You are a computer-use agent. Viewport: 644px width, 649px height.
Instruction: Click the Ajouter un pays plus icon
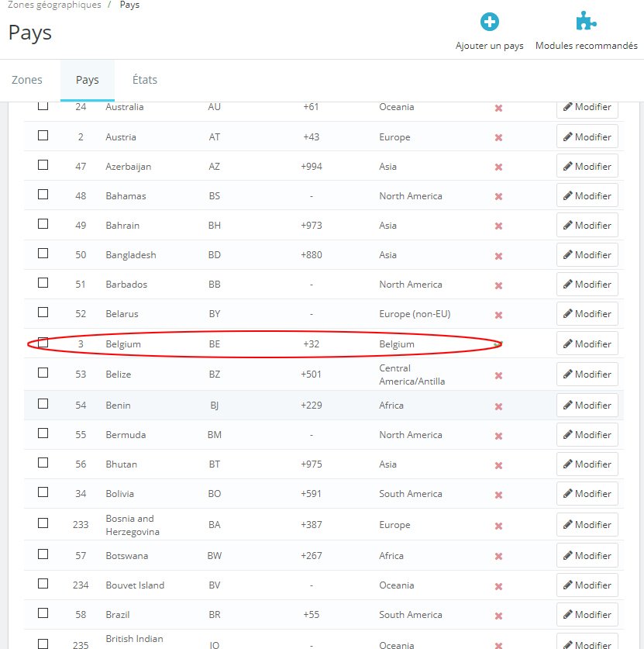click(x=489, y=22)
